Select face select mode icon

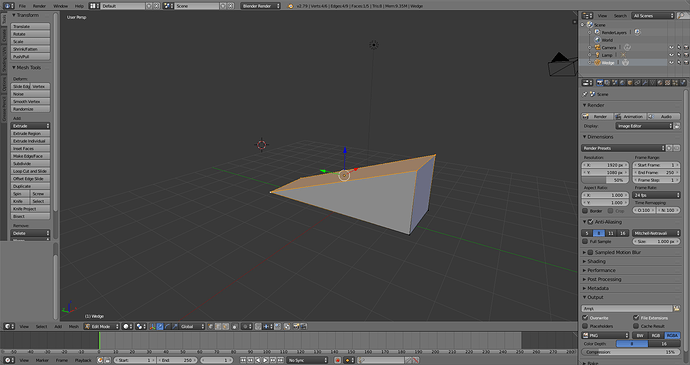pyautogui.click(x=225, y=326)
